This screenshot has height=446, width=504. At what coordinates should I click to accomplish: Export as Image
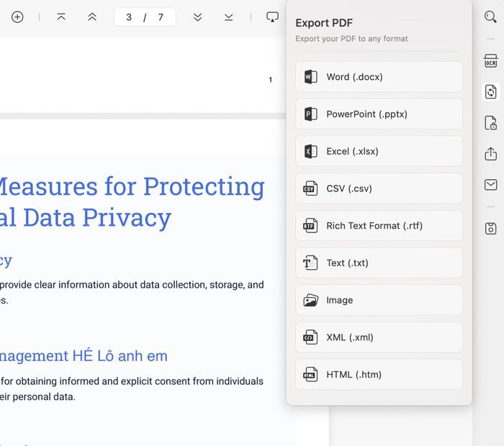pyautogui.click(x=379, y=300)
